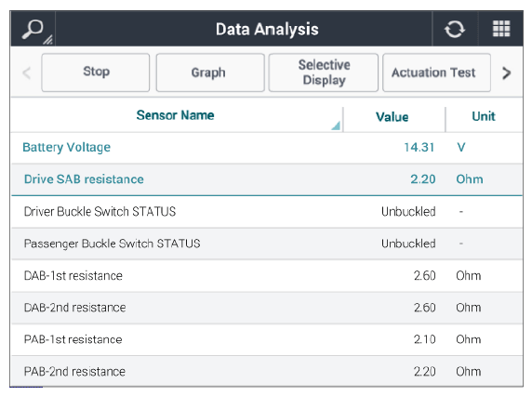Go to next toolbar page arrow
This screenshot has height=396, width=532.
point(506,73)
